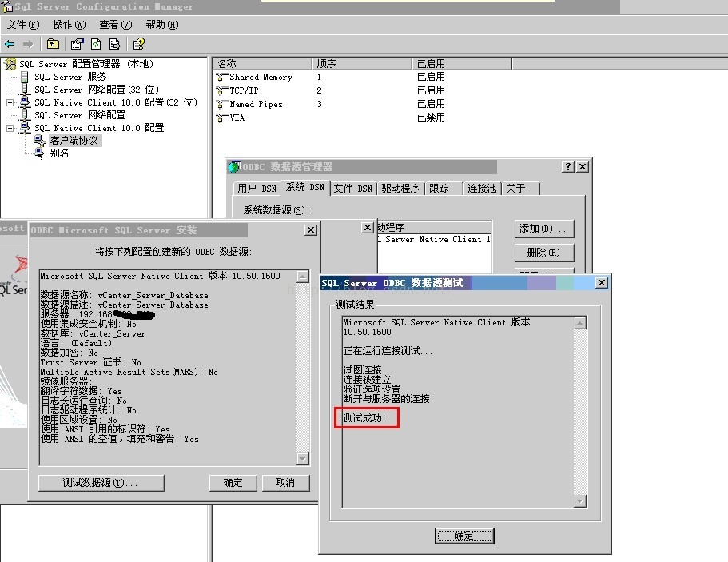Select the SQL Server 网络配置 tree item
Image resolution: width=728 pixels, height=562 pixels.
click(x=81, y=115)
